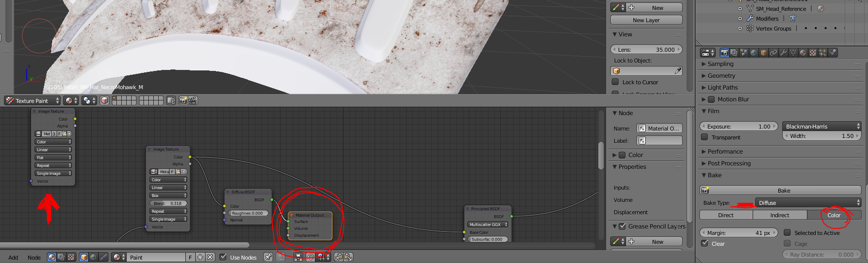
Task: Toggle Color bake pass button
Action: [x=834, y=215]
